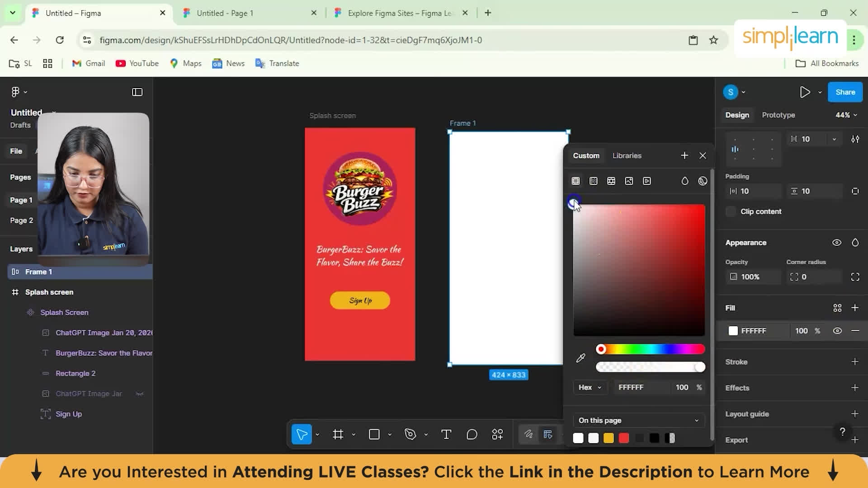Screen dimensions: 868x488
Task: Select the Text tool in toolbar
Action: (446, 434)
